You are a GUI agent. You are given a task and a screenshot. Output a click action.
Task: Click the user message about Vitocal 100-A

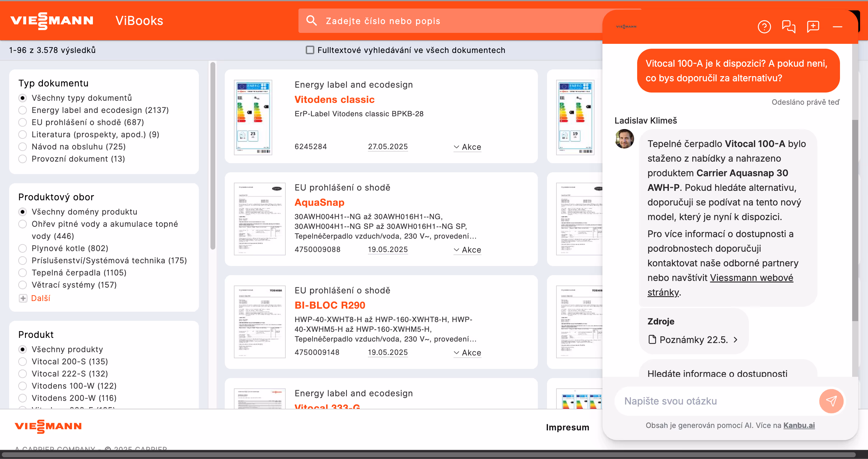point(738,71)
